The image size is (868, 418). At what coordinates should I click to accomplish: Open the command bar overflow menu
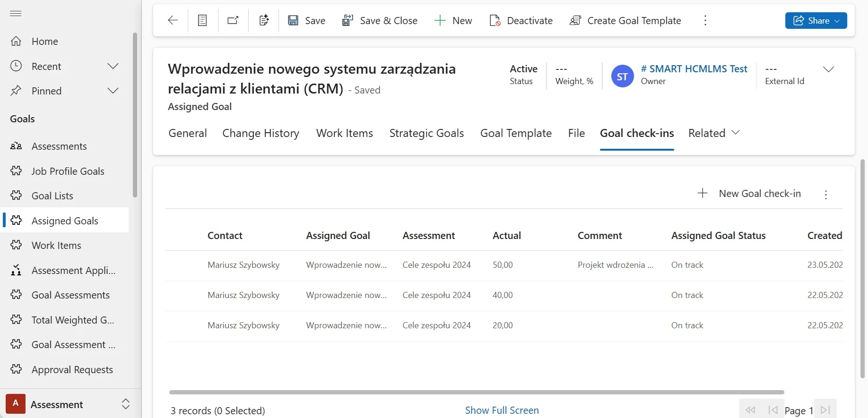point(705,20)
